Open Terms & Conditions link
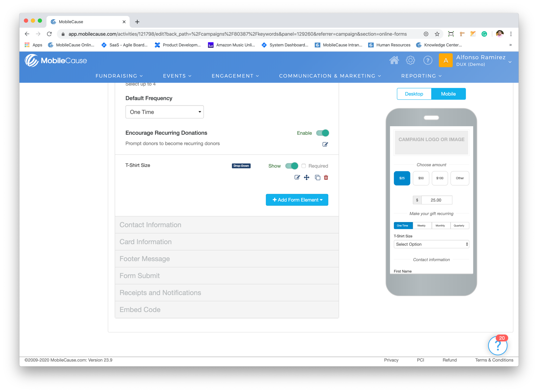This screenshot has height=392, width=538. [x=494, y=360]
